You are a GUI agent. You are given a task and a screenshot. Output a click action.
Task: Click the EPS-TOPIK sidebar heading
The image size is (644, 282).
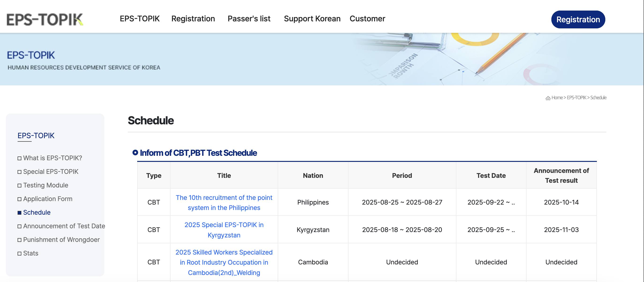[36, 136]
